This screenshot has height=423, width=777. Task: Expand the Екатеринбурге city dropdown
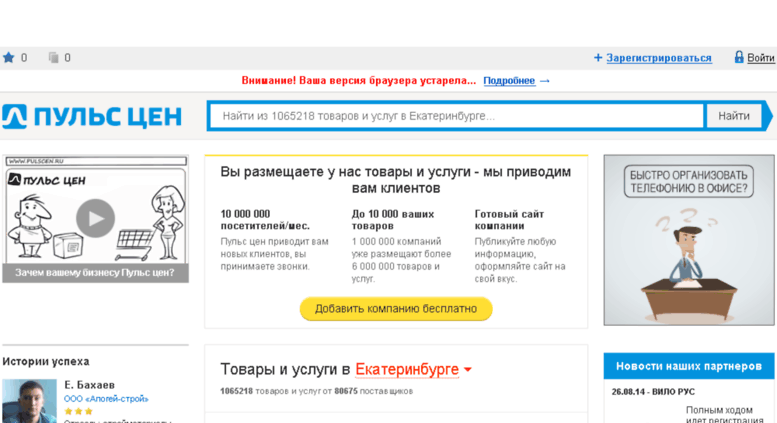click(x=407, y=370)
